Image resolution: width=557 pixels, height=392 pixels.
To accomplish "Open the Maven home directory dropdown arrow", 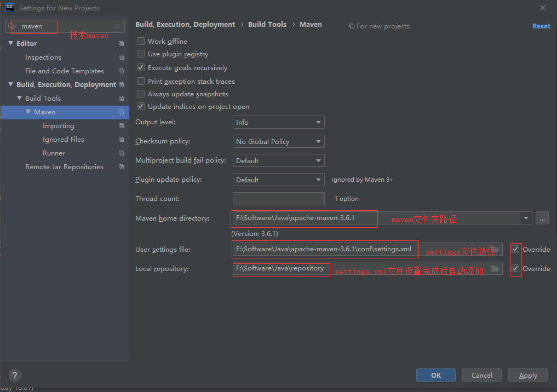I will (x=526, y=218).
